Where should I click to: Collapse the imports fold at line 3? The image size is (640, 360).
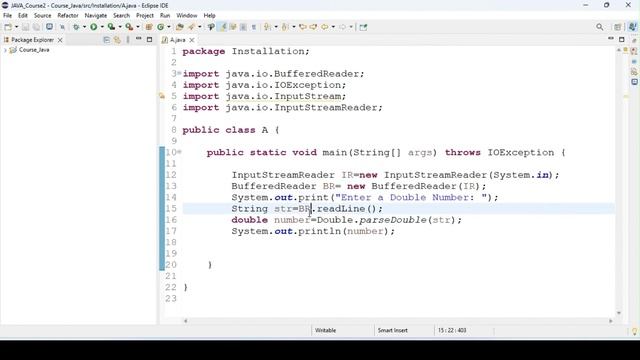click(x=180, y=73)
